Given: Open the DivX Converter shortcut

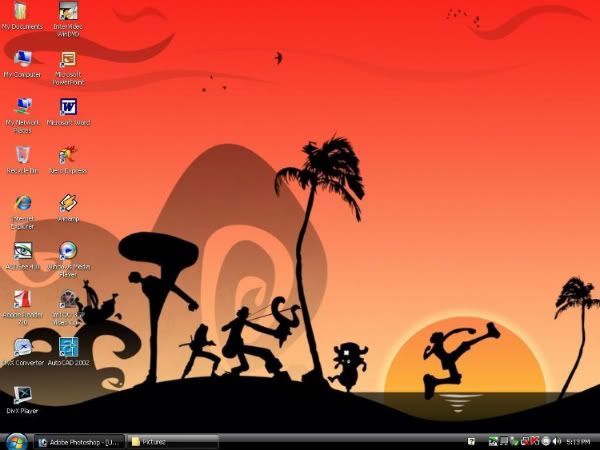Looking at the screenshot, I should pos(23,352).
